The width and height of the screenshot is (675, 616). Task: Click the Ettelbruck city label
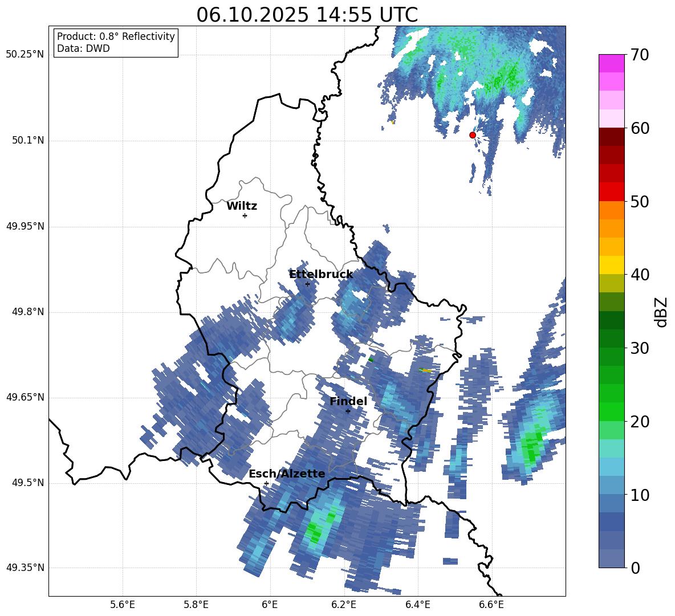(x=321, y=274)
